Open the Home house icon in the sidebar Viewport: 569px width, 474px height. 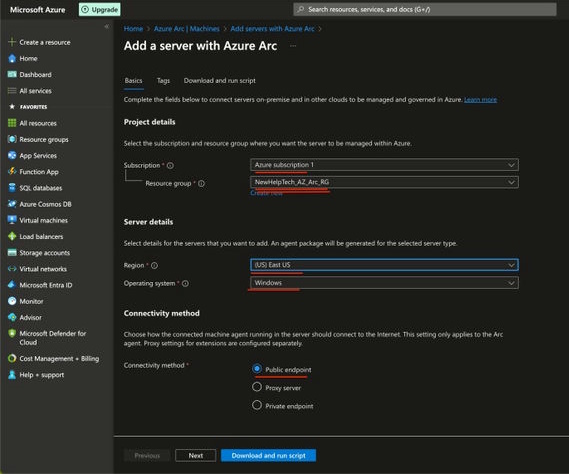[x=12, y=58]
